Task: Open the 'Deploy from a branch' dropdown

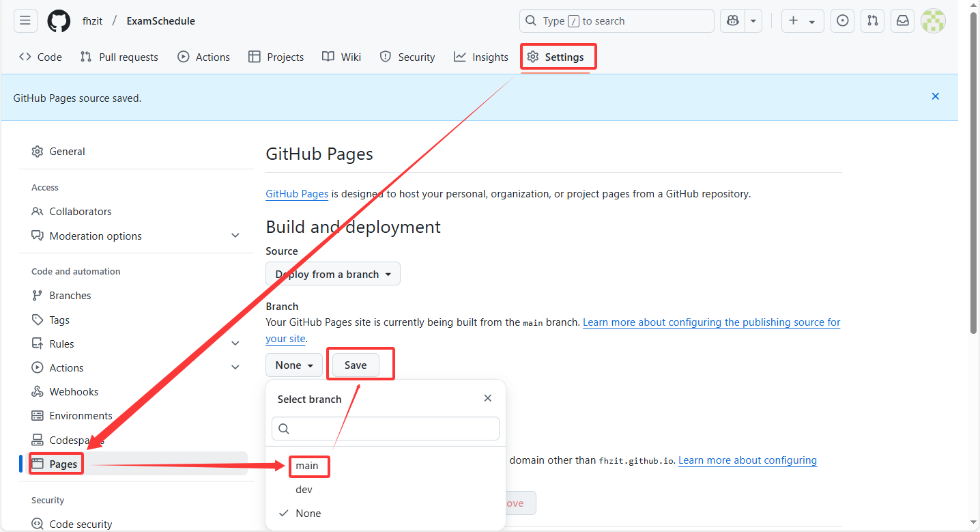Action: (333, 275)
